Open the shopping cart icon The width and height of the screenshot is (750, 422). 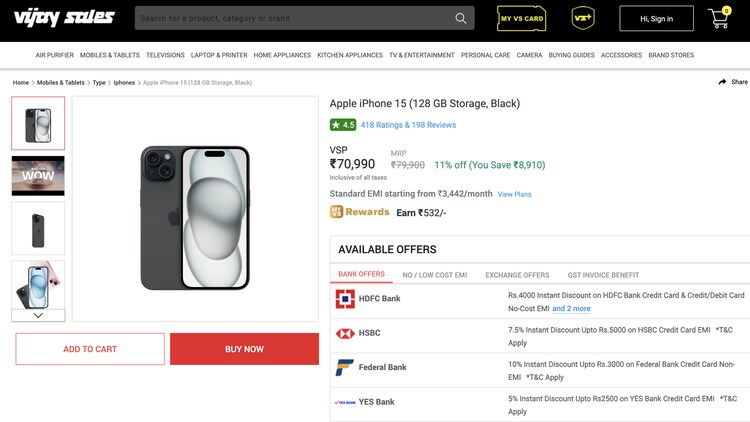click(x=719, y=18)
